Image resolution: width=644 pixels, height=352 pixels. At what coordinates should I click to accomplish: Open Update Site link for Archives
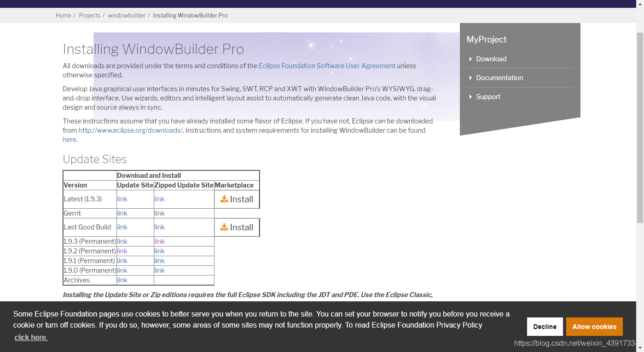click(x=122, y=280)
